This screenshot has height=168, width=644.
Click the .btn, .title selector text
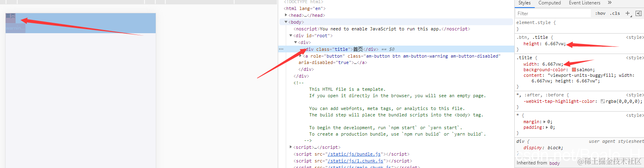532,37
